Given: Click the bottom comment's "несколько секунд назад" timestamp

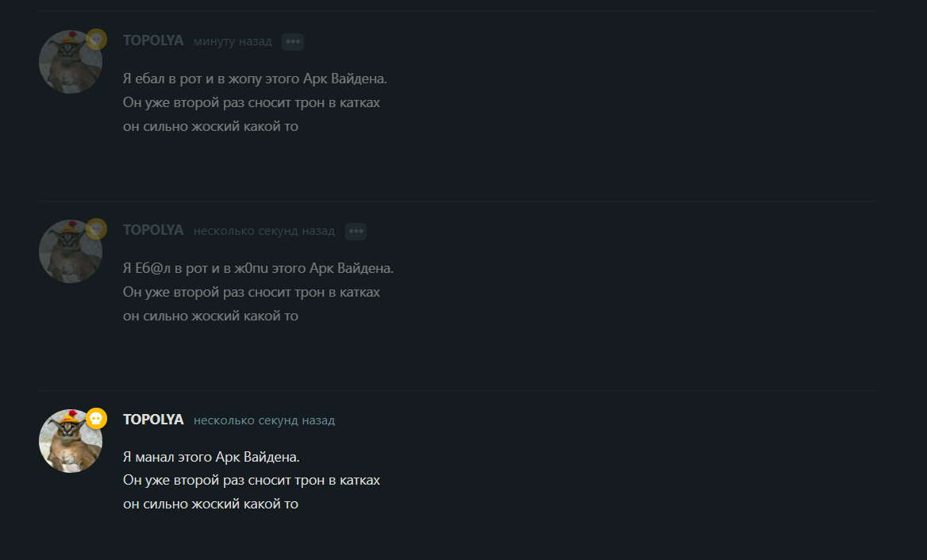Looking at the screenshot, I should tap(264, 420).
